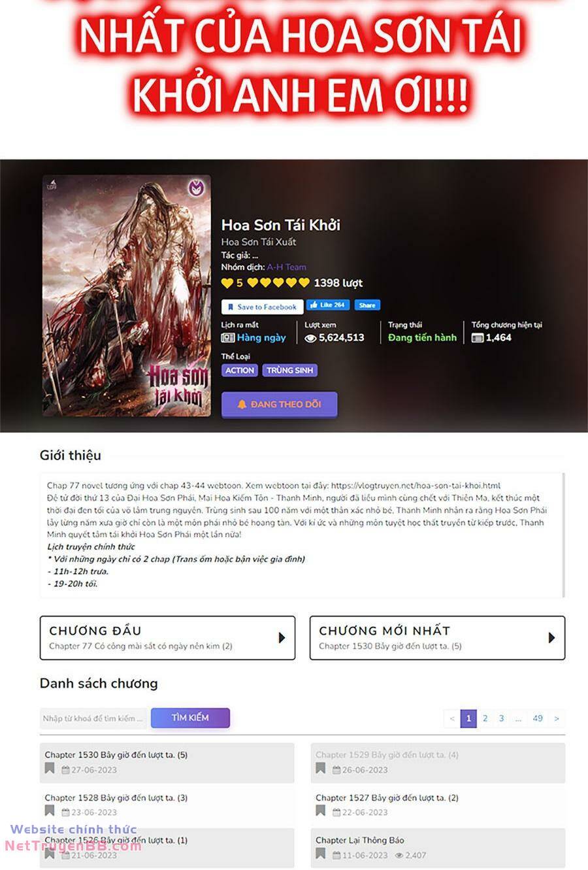Viewport: 588px width, 870px height.
Task: Click the Facebook Like button
Action: [328, 305]
